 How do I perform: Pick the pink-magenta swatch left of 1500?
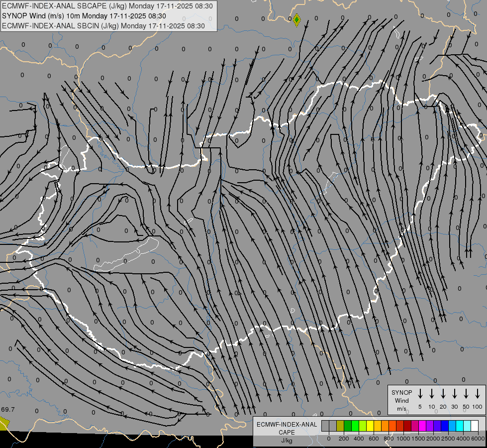tap(415, 426)
